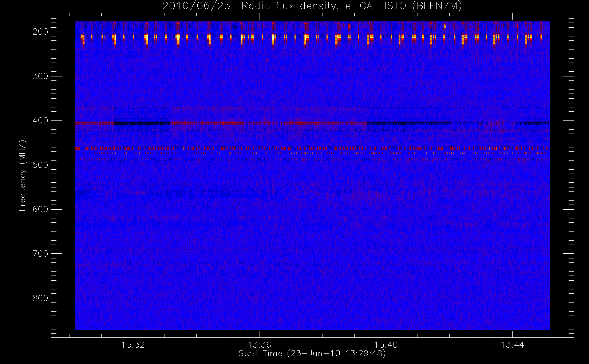Click the 13:32 time tick label
Viewport: 589px width, 364px height.
click(133, 344)
